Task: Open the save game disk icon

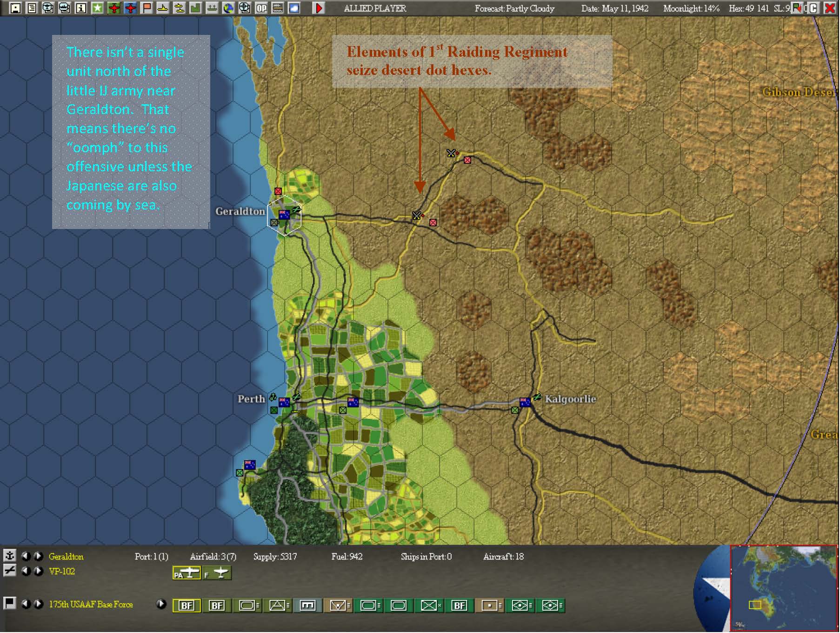Action: click(x=15, y=8)
